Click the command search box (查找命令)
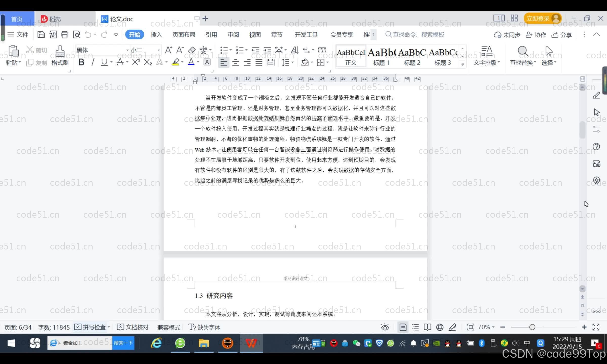 click(415, 35)
